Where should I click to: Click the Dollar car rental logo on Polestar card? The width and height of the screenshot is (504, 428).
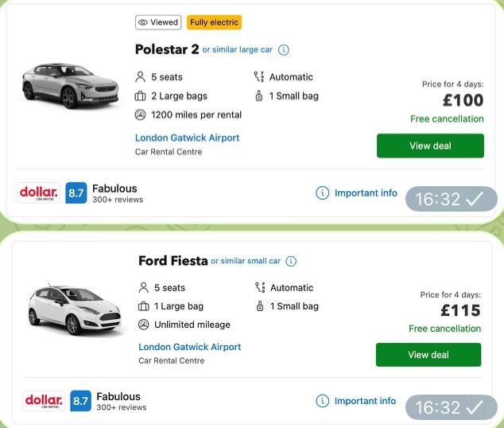[x=38, y=193]
